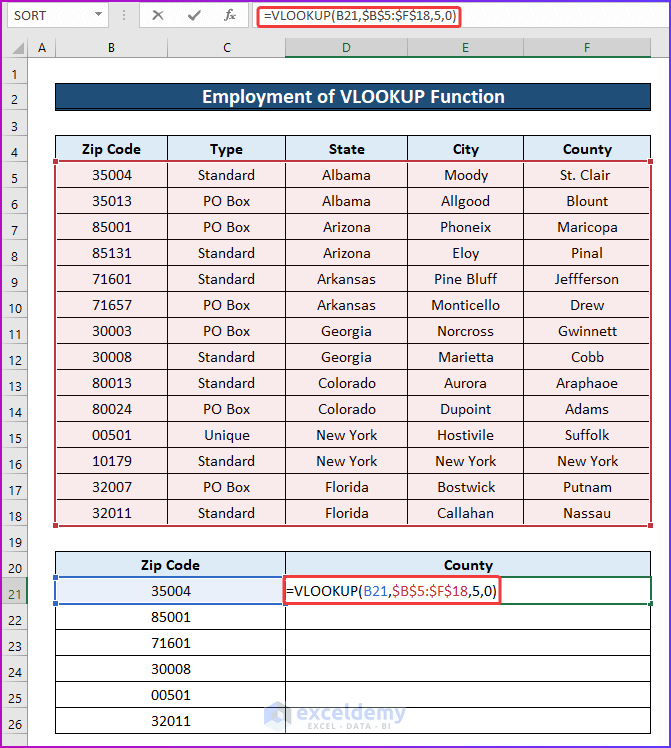Image resolution: width=671 pixels, height=748 pixels.
Task: Open the Insert Function fx dialog
Action: tap(229, 16)
